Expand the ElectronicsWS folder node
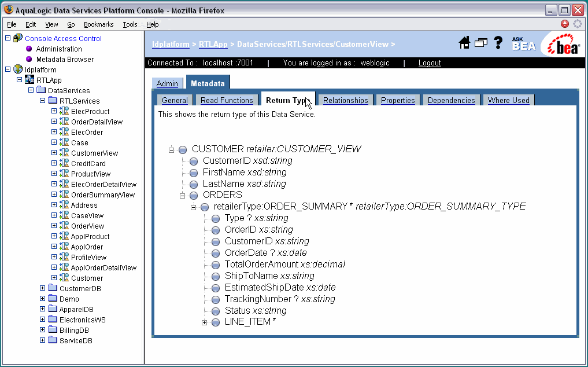The width and height of the screenshot is (588, 367). point(42,320)
